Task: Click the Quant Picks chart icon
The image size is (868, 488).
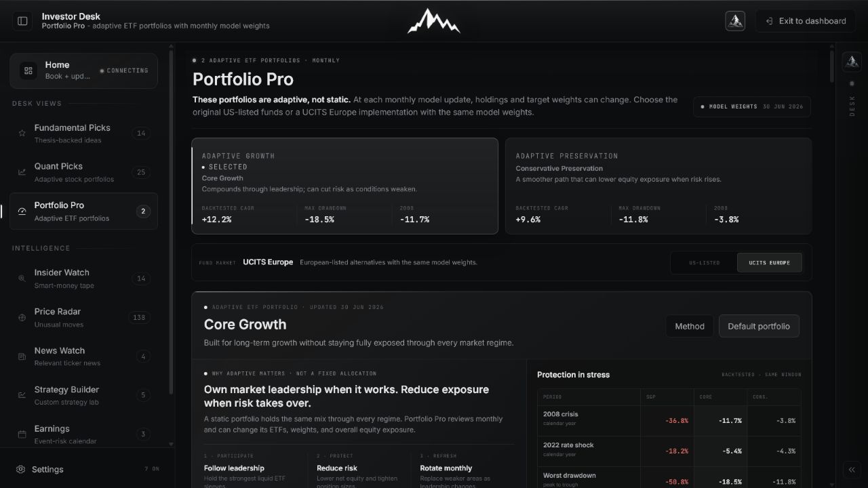Action: pyautogui.click(x=22, y=172)
